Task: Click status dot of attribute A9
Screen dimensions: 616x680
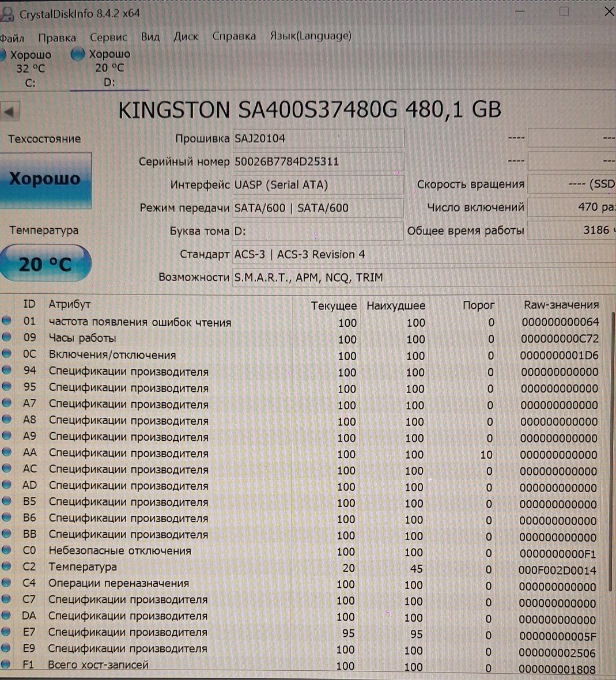Action: (x=6, y=435)
